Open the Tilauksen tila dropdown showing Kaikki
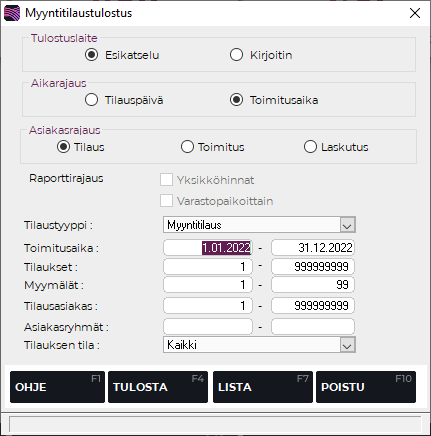 [x=259, y=344]
